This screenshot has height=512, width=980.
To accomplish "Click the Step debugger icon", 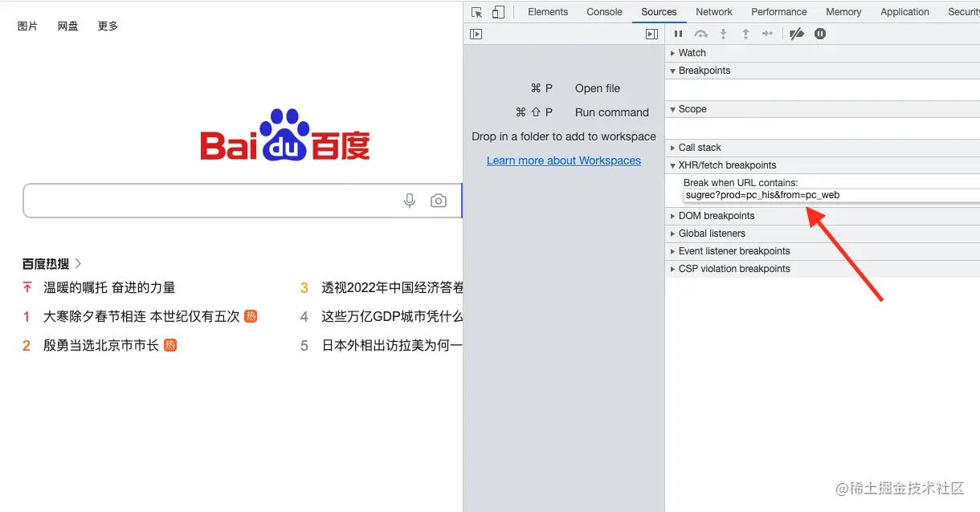I will (768, 34).
